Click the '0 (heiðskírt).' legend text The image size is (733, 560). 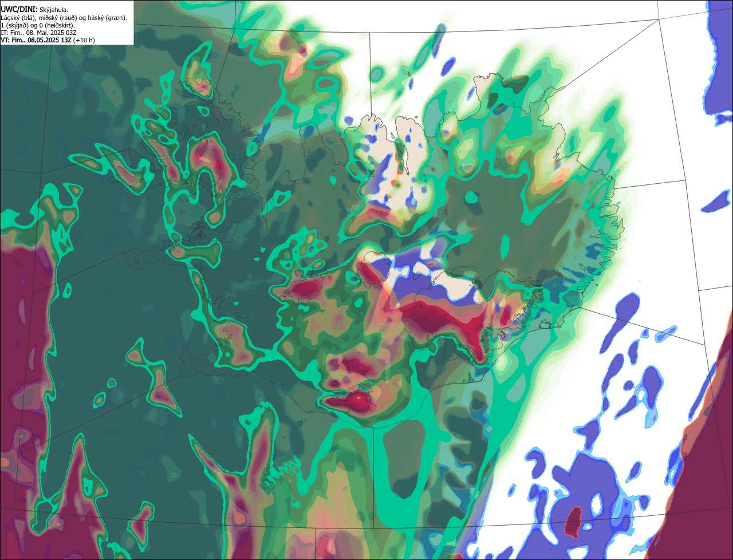click(x=57, y=25)
